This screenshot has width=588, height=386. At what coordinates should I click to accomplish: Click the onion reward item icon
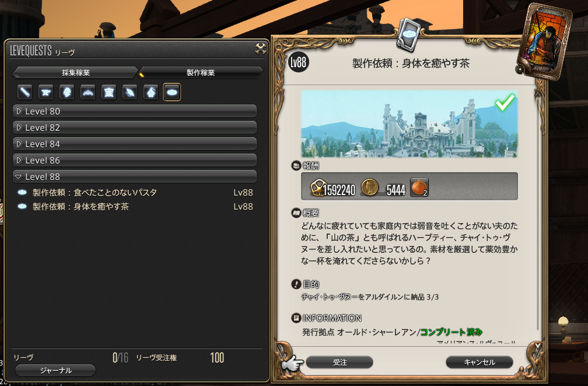pos(419,187)
